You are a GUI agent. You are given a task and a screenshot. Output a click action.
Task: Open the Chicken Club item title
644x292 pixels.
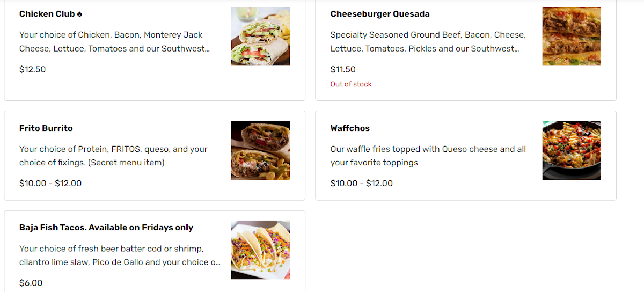pos(47,14)
